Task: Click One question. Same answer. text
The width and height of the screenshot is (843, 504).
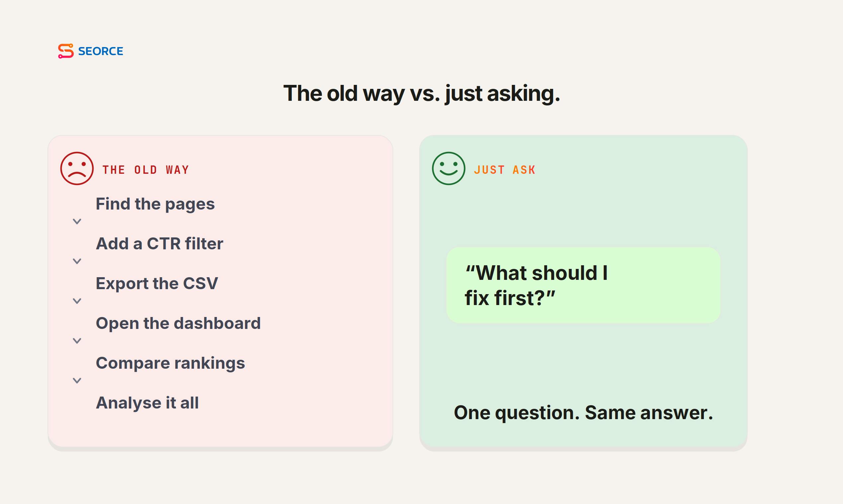Action: [x=583, y=412]
